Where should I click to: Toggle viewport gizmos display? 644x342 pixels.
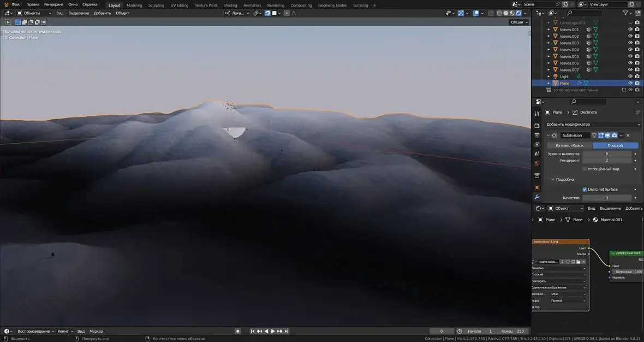click(x=461, y=13)
